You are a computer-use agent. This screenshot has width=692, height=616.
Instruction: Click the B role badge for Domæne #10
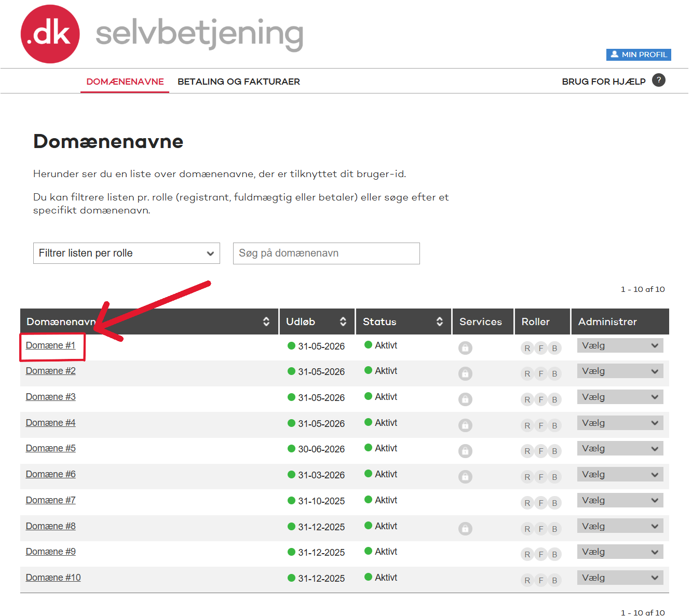(x=554, y=580)
